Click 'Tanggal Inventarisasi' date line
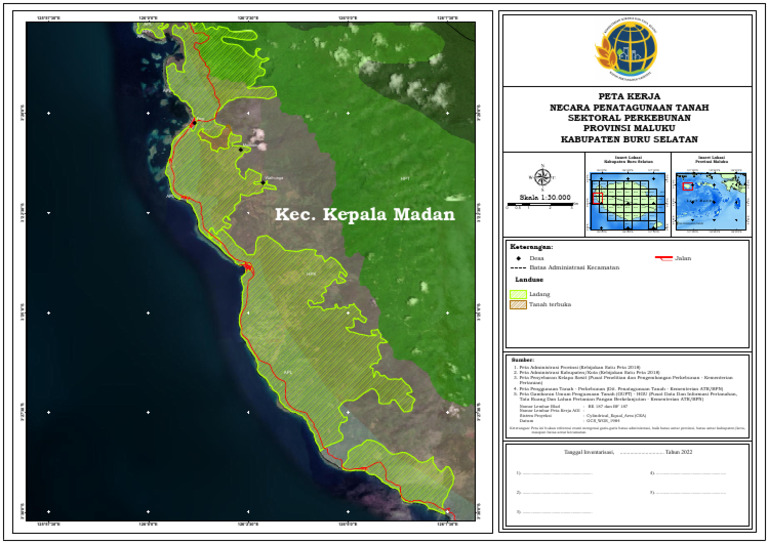 628,452
